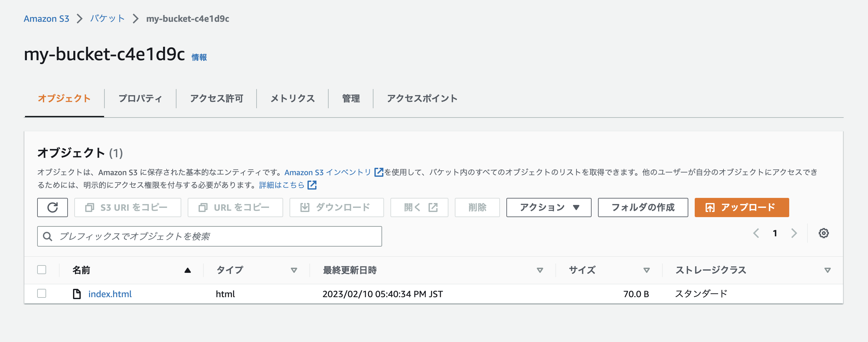The height and width of the screenshot is (342, 868).
Task: Sort by ストレージクラス column arrow
Action: (827, 270)
